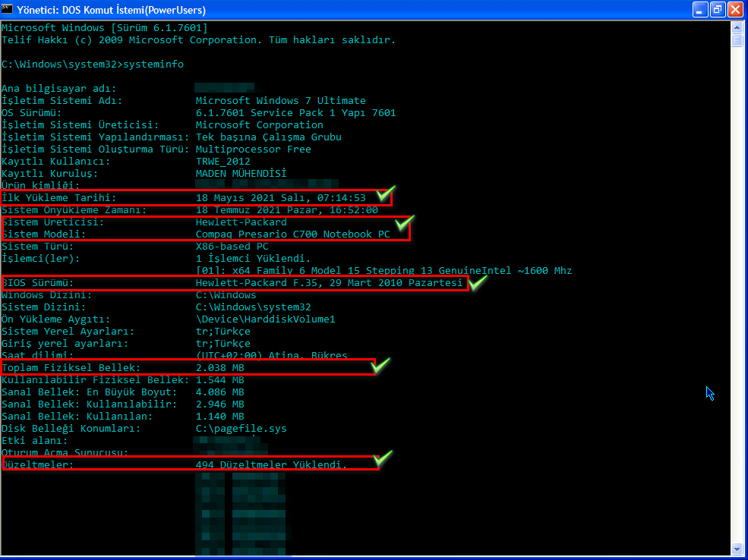Click '494 Düzeltmeler Yüklendi.' text

click(271, 464)
